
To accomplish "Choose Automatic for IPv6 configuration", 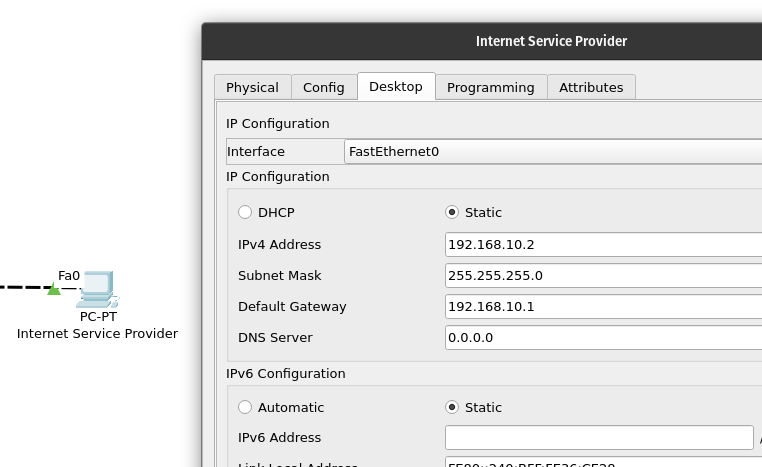I will pos(246,407).
